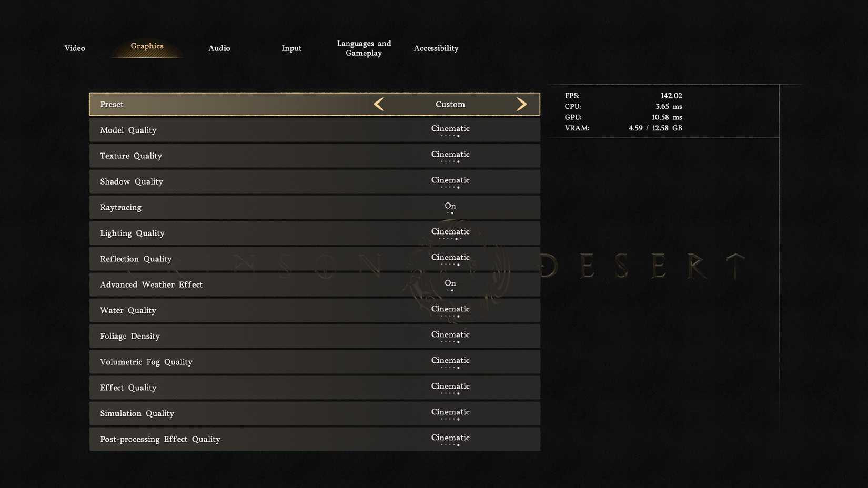The width and height of the screenshot is (868, 488).
Task: Open the Languages and Gameplay tab
Action: click(364, 48)
